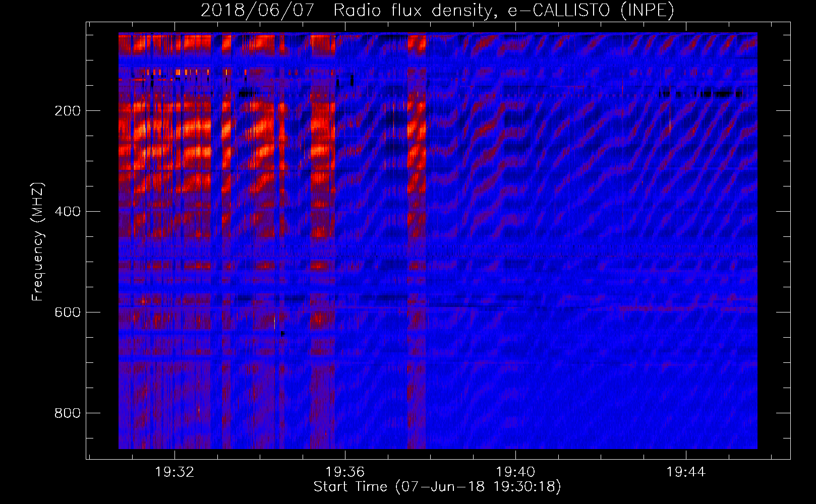
Task: Click the 'Frequency (MHZ)' axis label
Action: pos(38,242)
